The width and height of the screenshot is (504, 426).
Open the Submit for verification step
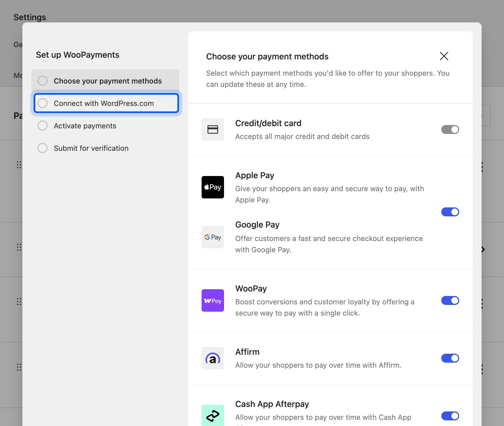click(x=105, y=148)
